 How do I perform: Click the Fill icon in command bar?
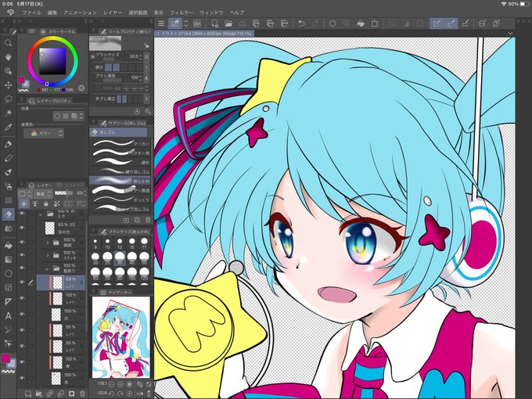coord(361,23)
